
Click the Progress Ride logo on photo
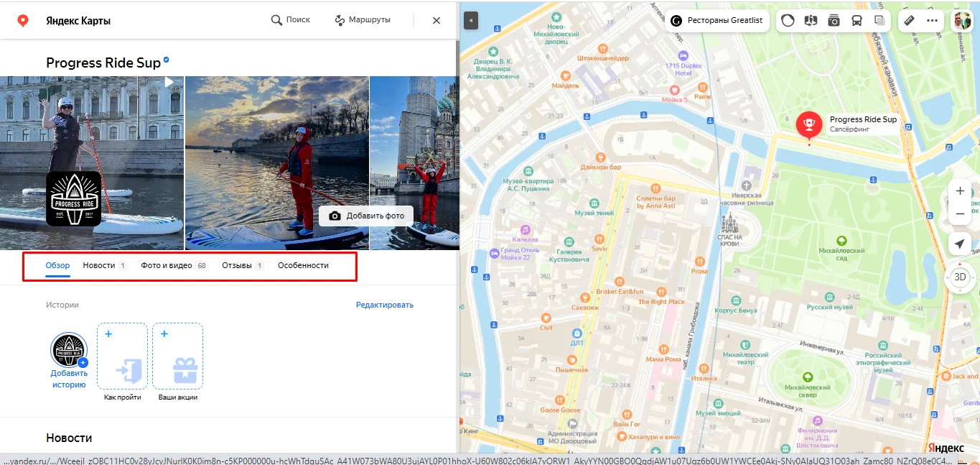(74, 199)
